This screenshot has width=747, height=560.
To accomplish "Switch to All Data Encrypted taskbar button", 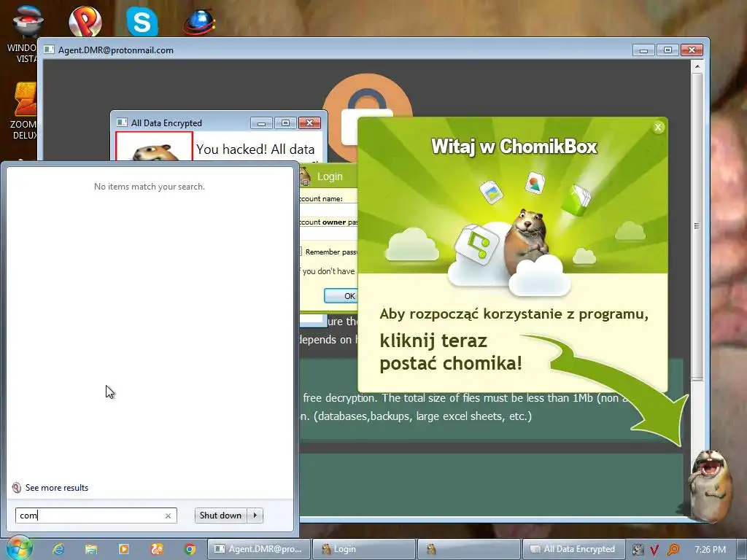I will pos(573,549).
